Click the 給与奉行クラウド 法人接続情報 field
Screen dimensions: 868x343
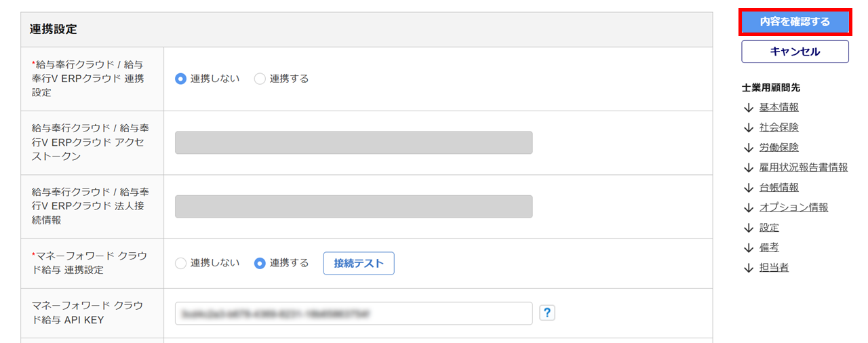coord(353,207)
